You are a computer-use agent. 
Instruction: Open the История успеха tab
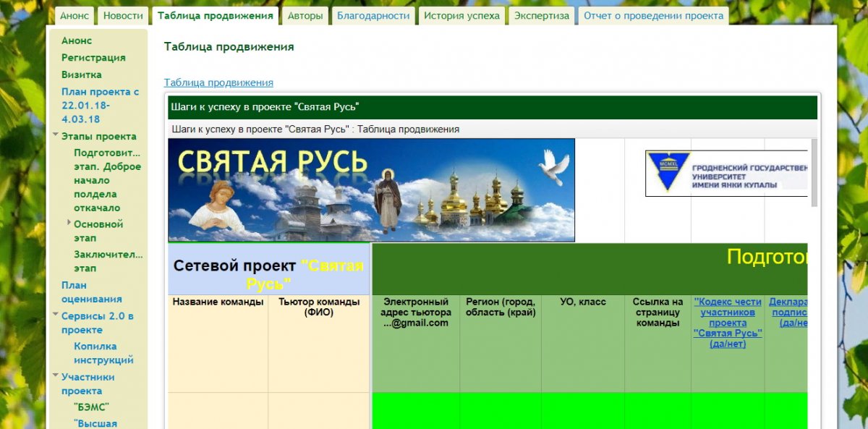tap(461, 16)
